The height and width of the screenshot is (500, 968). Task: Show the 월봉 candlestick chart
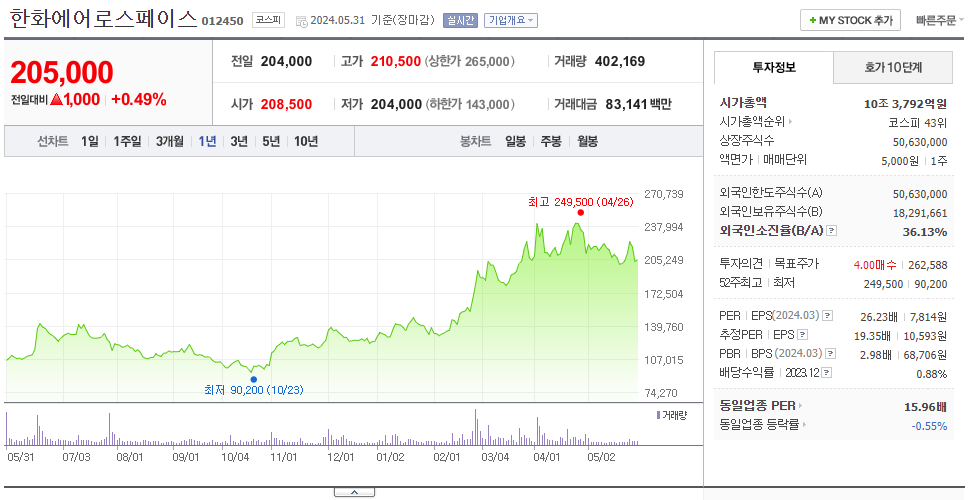[588, 141]
